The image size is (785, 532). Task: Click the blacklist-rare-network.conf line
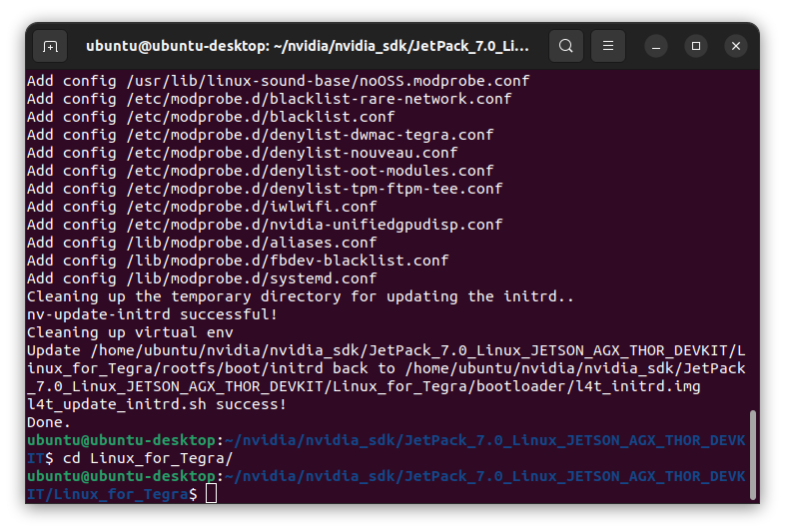(x=270, y=99)
